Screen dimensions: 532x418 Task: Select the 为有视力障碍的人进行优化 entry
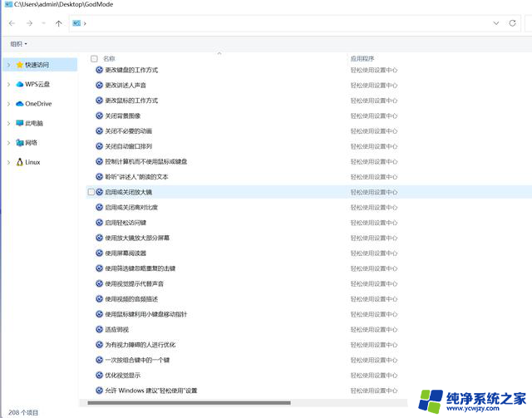(x=140, y=345)
